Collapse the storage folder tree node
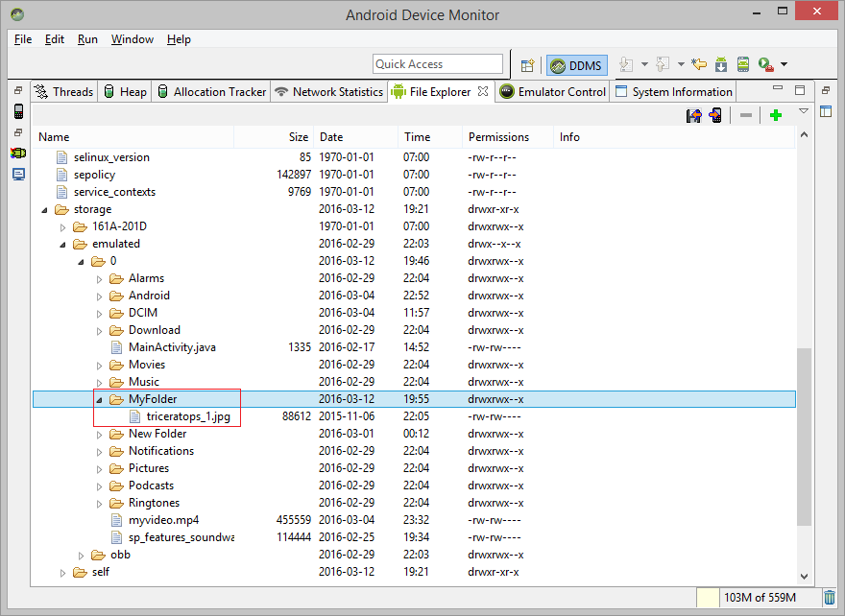The width and height of the screenshot is (845, 616). pyautogui.click(x=45, y=210)
